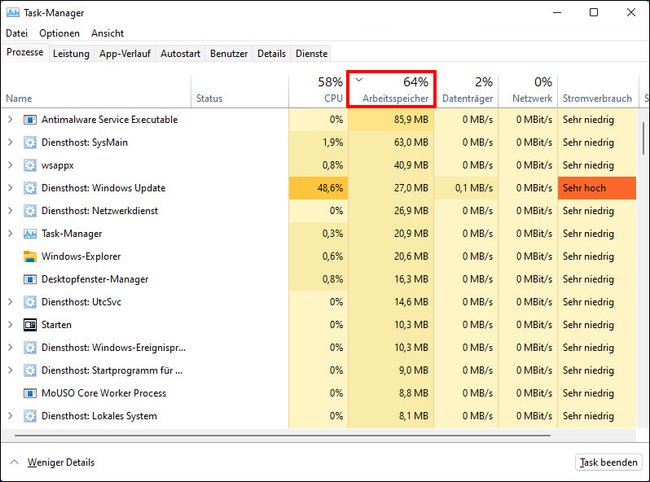650x482 pixels.
Task: Click the Diensthost: Windows Update gear icon
Action: 30,188
